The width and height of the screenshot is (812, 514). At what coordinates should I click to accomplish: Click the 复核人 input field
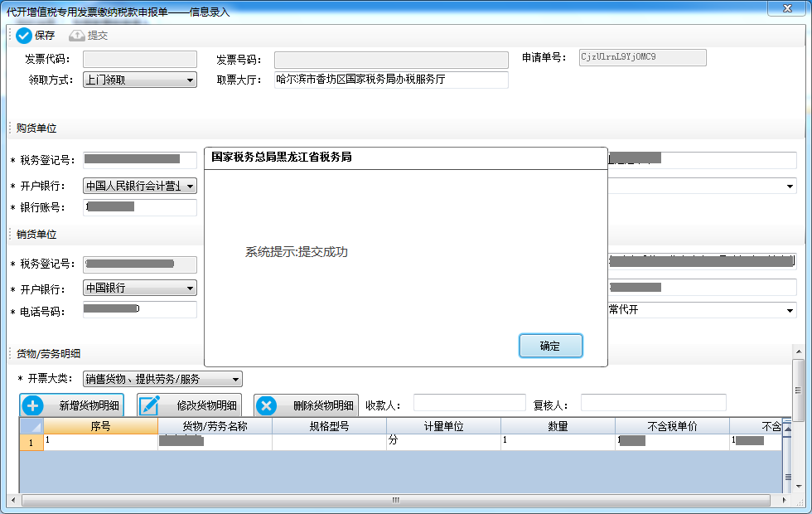tap(653, 403)
